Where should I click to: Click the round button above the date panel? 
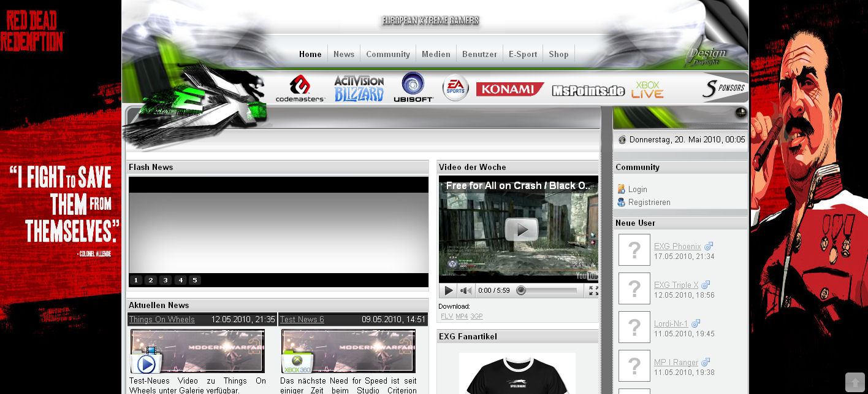(x=740, y=113)
